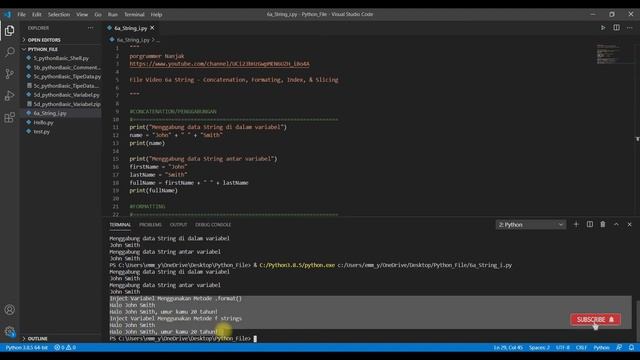The width and height of the screenshot is (640, 360).
Task: Open the Accounts icon
Action: 9,310
